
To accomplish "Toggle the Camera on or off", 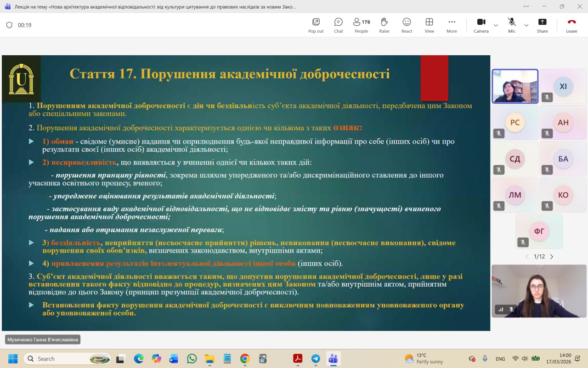I will tap(481, 25).
